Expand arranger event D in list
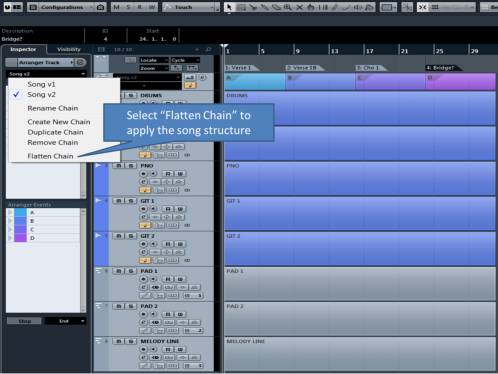The height and width of the screenshot is (374, 498). coord(10,238)
